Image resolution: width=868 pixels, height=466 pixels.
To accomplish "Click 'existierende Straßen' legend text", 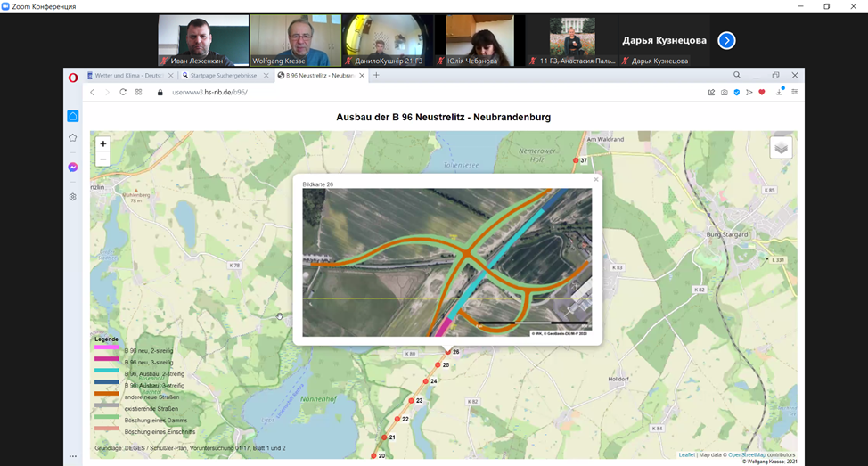I will pos(151,409).
